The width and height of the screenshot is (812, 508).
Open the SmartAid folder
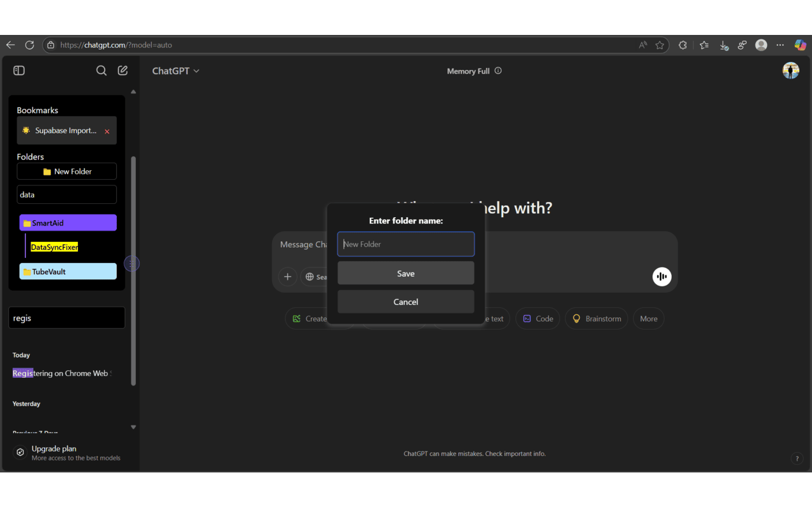point(68,223)
